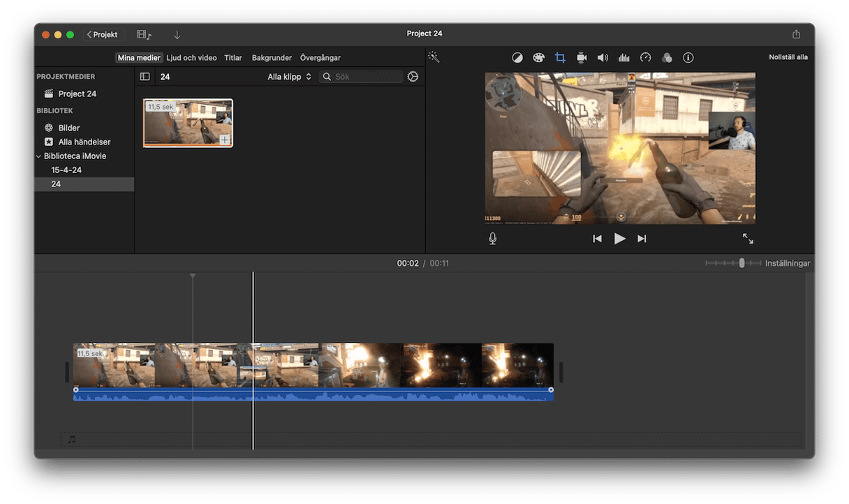
Task: Open clip filter and audio effects
Action: (x=667, y=57)
